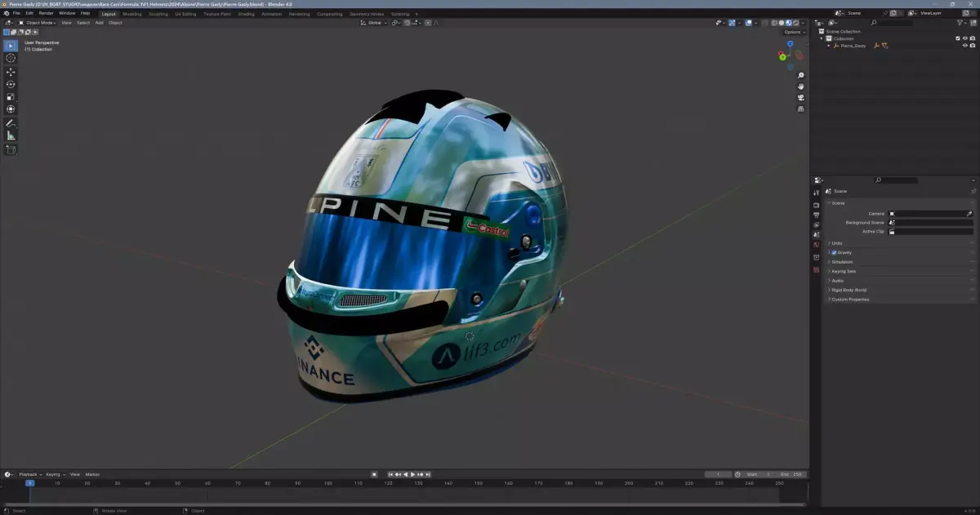Click the pan view hand icon
The width and height of the screenshot is (980, 515).
pos(801,87)
